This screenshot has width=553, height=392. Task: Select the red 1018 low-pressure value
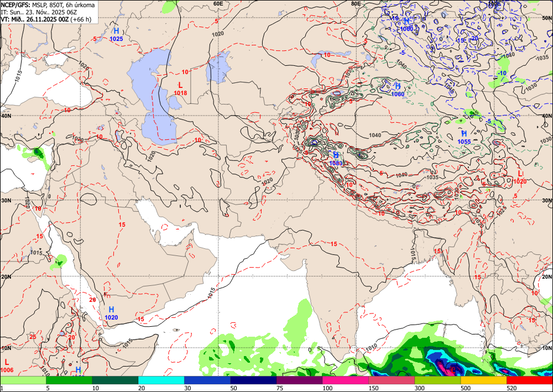point(180,93)
